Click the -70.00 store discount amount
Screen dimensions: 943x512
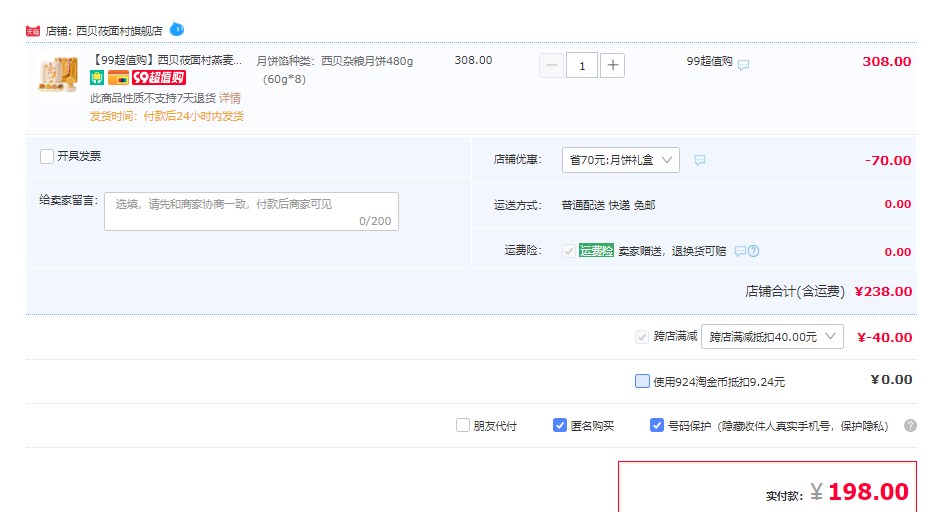click(888, 161)
